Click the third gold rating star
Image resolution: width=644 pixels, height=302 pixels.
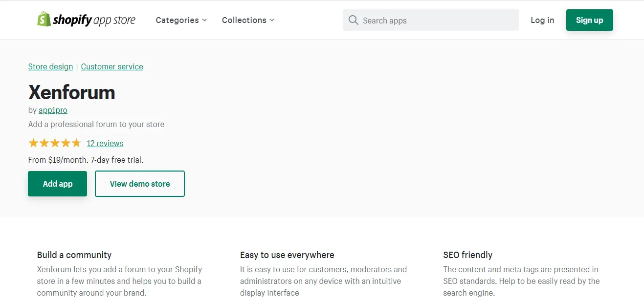click(x=55, y=143)
